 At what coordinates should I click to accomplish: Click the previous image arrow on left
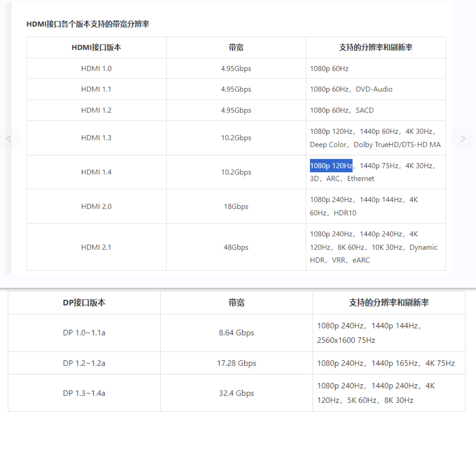(x=9, y=139)
